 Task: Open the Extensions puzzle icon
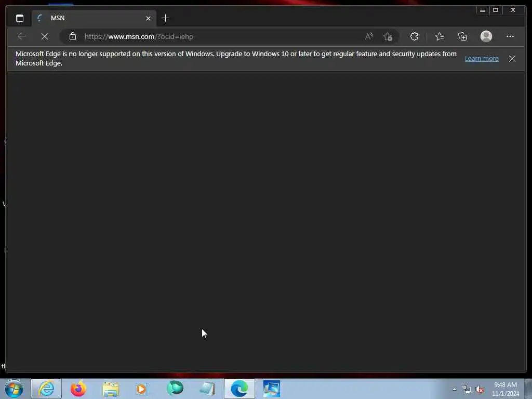click(414, 36)
